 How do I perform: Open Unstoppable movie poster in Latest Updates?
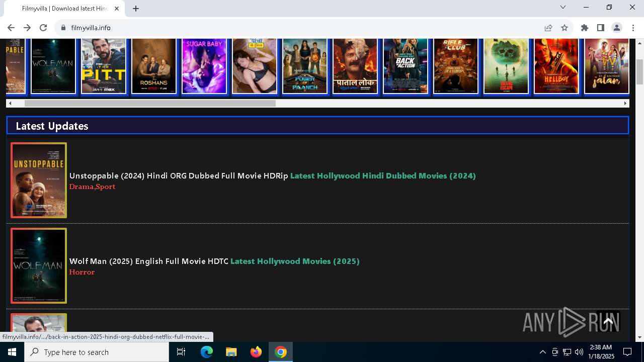39,180
